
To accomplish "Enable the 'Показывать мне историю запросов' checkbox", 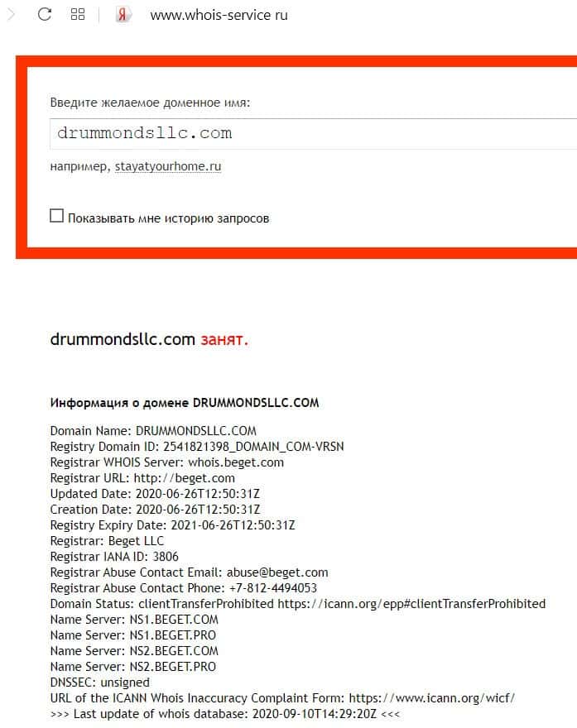I will click(x=56, y=215).
